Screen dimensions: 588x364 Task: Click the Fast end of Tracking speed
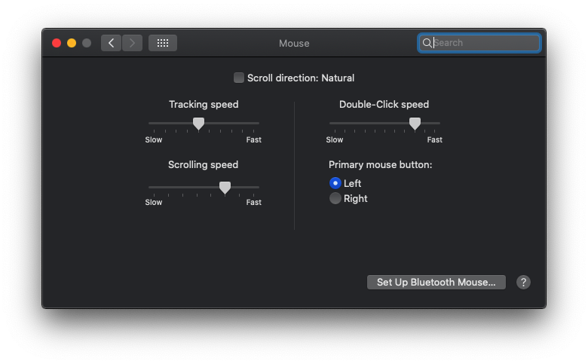(254, 139)
